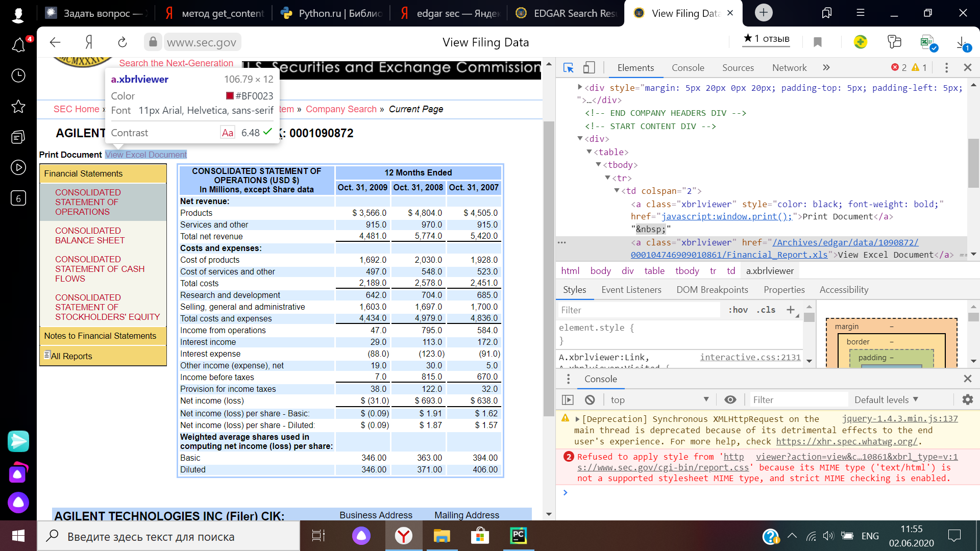Open the Default levels dropdown
The width and height of the screenshot is (980, 551).
point(886,400)
